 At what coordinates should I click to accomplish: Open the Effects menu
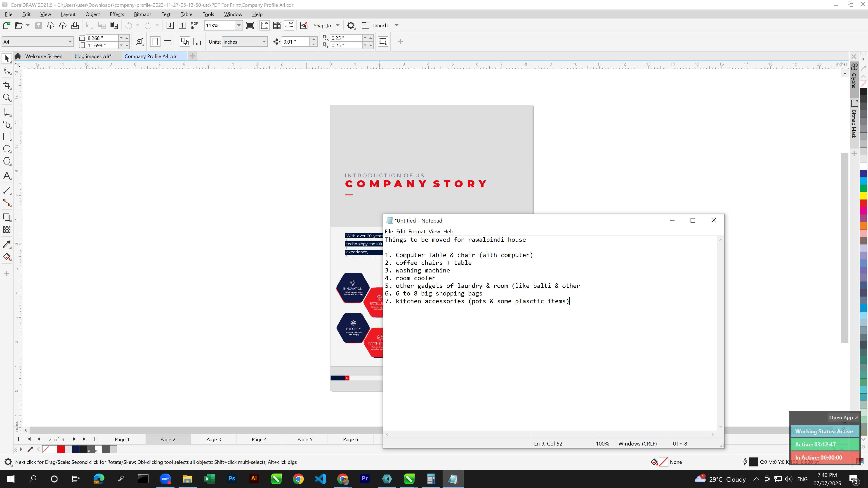click(x=117, y=14)
